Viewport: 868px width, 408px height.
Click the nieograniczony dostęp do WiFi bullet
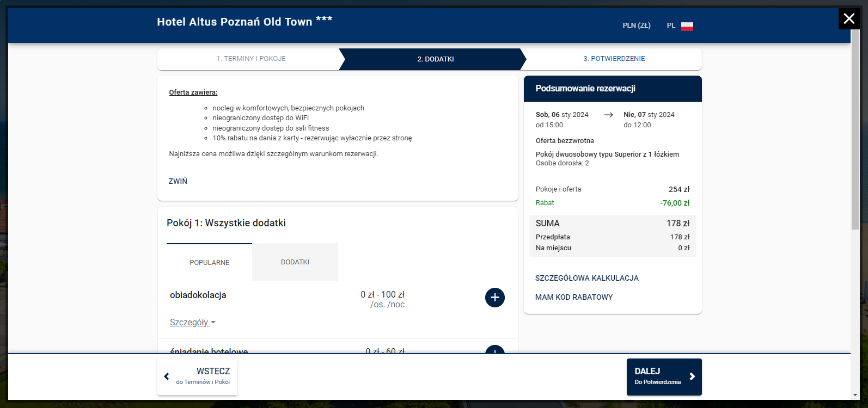pyautogui.click(x=260, y=118)
